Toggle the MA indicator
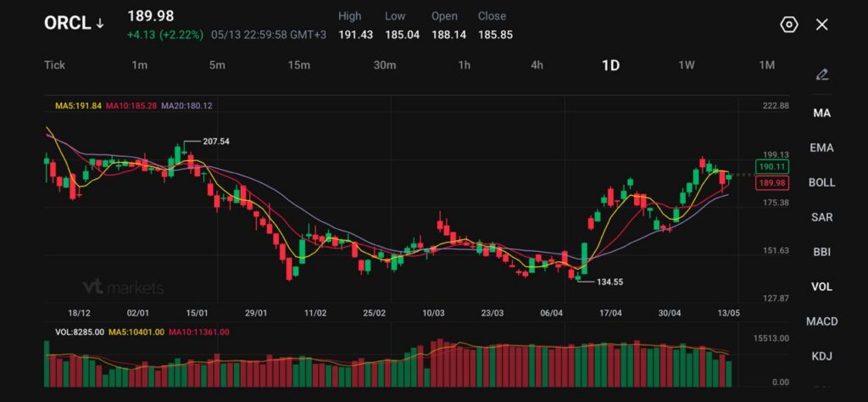Viewport: 868px width, 402px height. [x=822, y=113]
